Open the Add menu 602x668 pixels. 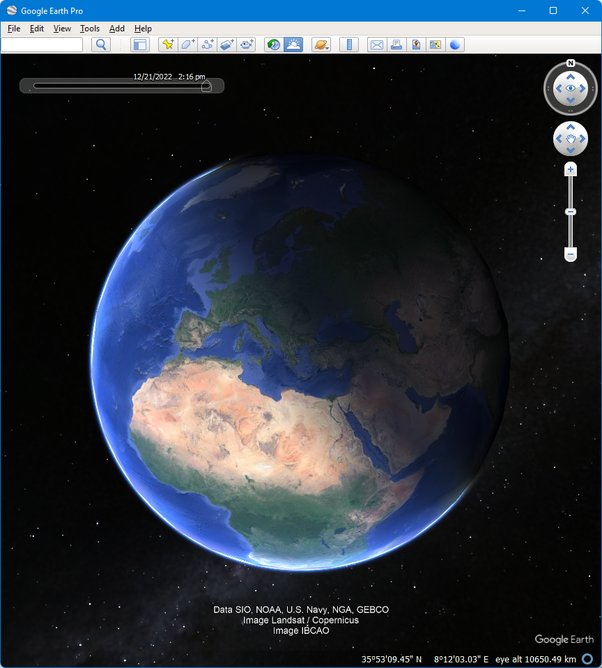coord(117,29)
